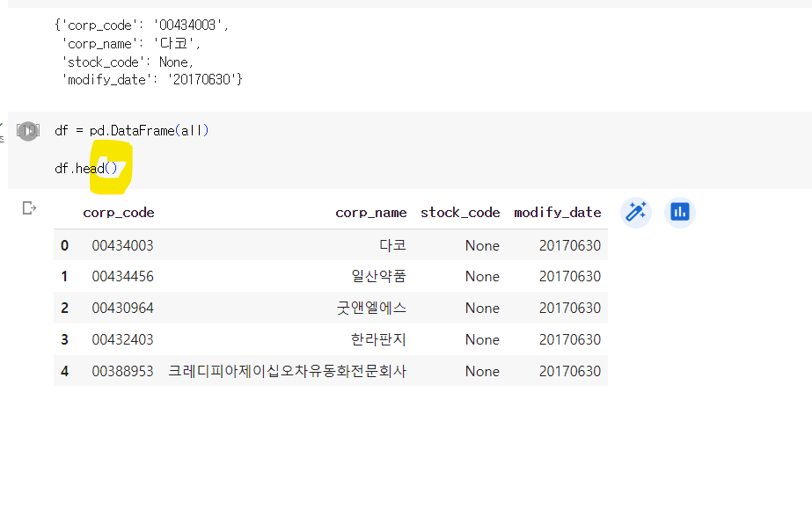812x516 pixels.
Task: Open the interactive table chart icon
Action: [679, 212]
